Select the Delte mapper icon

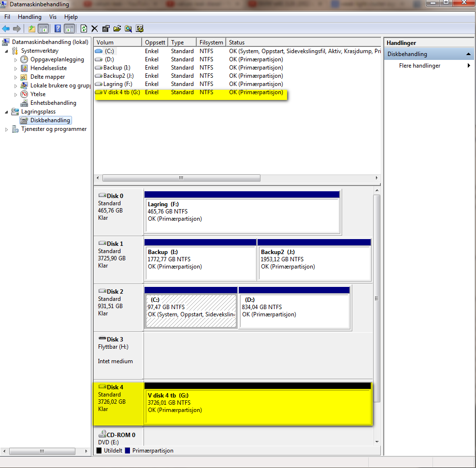(x=24, y=77)
